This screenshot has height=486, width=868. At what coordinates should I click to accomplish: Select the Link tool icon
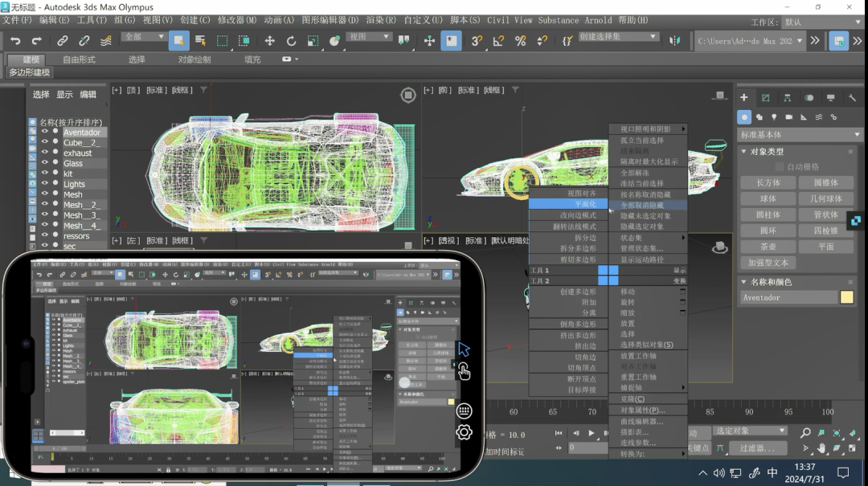tap(63, 41)
